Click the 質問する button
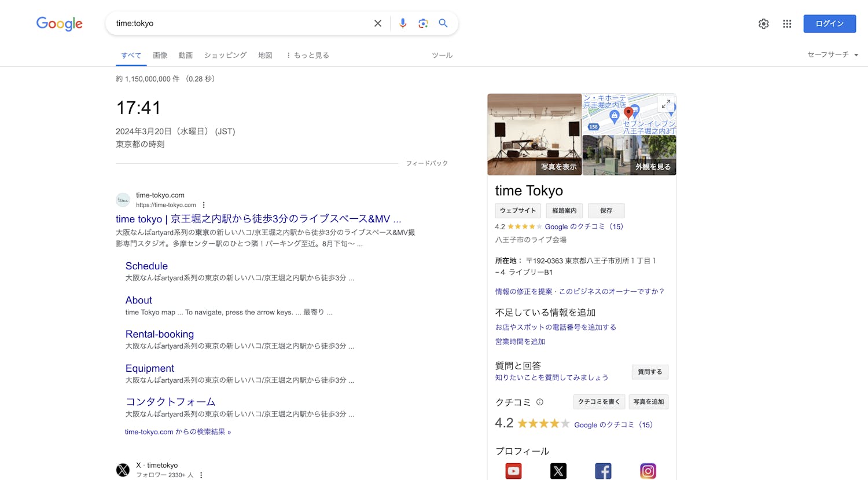Viewport: 868px width, 480px height. click(650, 372)
